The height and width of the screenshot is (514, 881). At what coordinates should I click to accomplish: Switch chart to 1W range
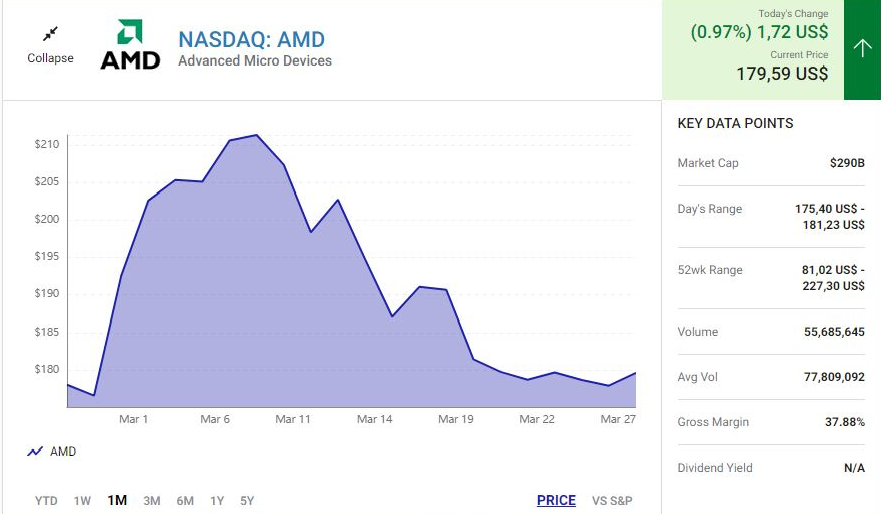click(82, 501)
